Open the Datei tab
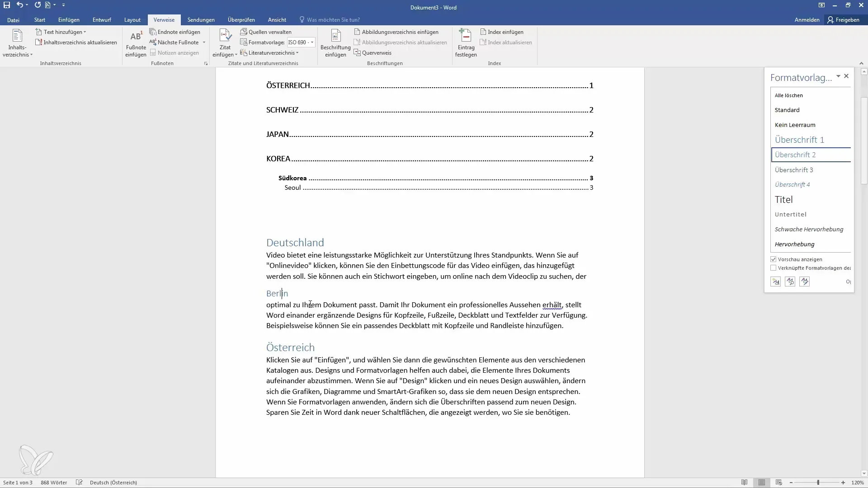This screenshot has width=868, height=488. [13, 20]
